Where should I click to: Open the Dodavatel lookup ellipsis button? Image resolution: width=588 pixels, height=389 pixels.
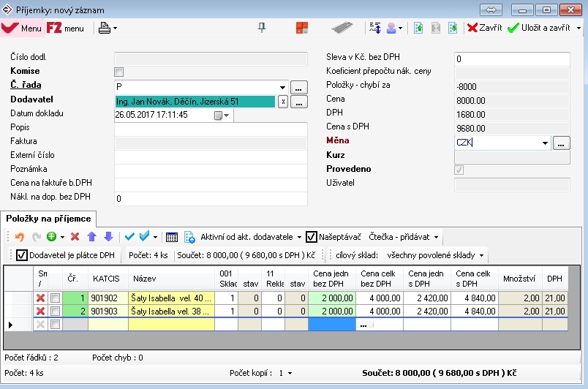[299, 102]
